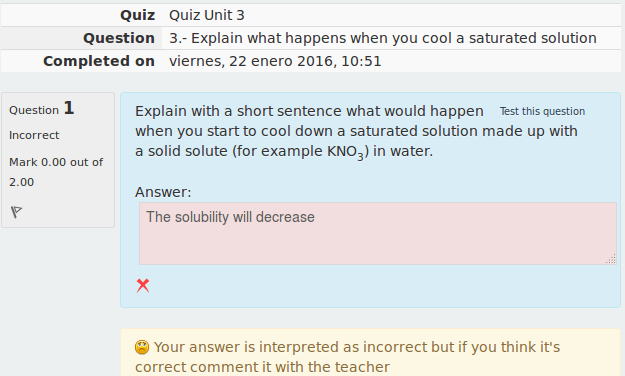Screen dimensions: 625x376
Task: Click the Incorrect status text
Action: tap(34, 136)
